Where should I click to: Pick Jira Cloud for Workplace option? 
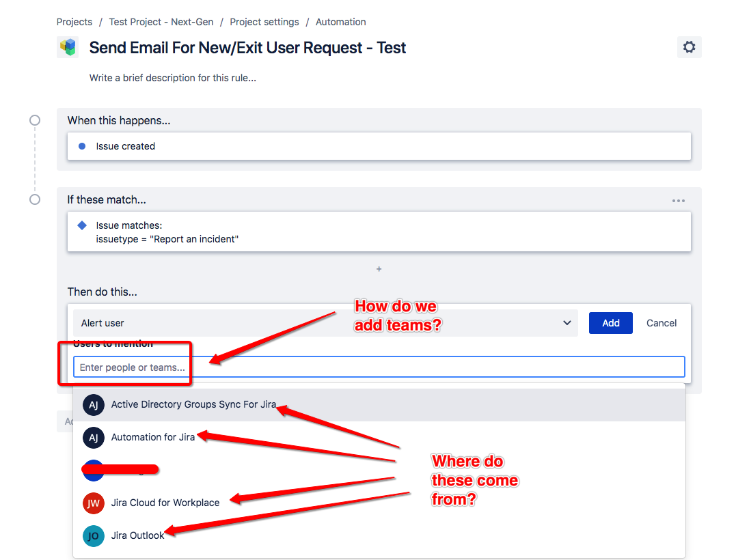click(x=379, y=503)
